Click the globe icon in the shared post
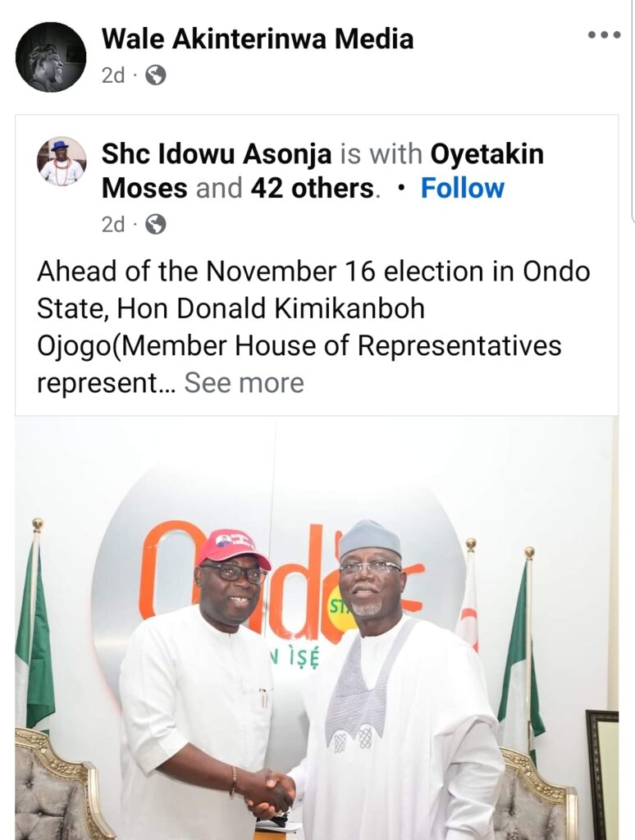This screenshot has width=635, height=840. pos(155,224)
